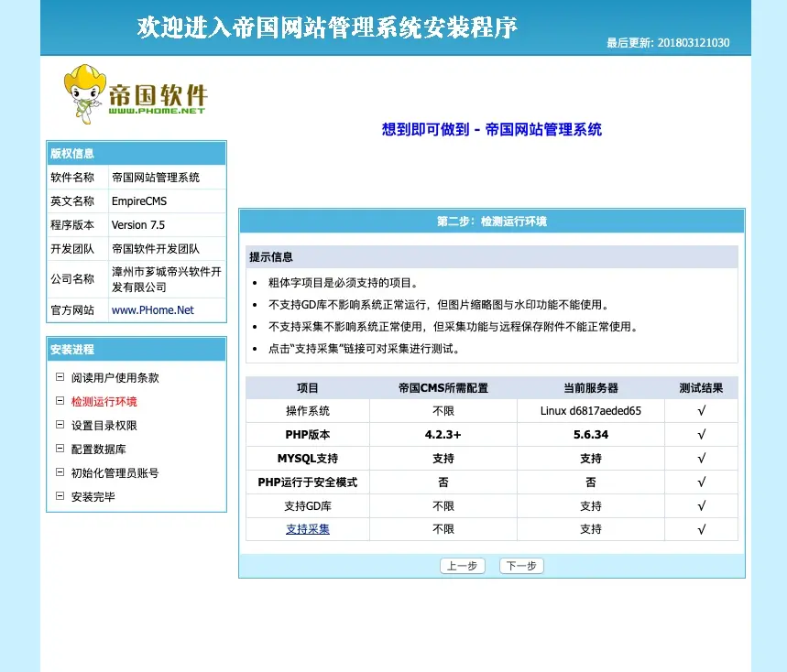Click the check mark in 操作系统 row
This screenshot has width=787, height=672.
[x=701, y=411]
